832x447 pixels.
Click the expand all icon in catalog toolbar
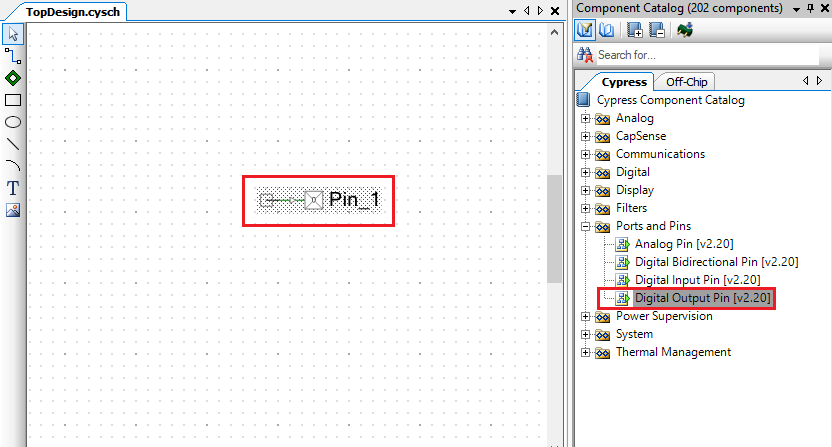635,30
